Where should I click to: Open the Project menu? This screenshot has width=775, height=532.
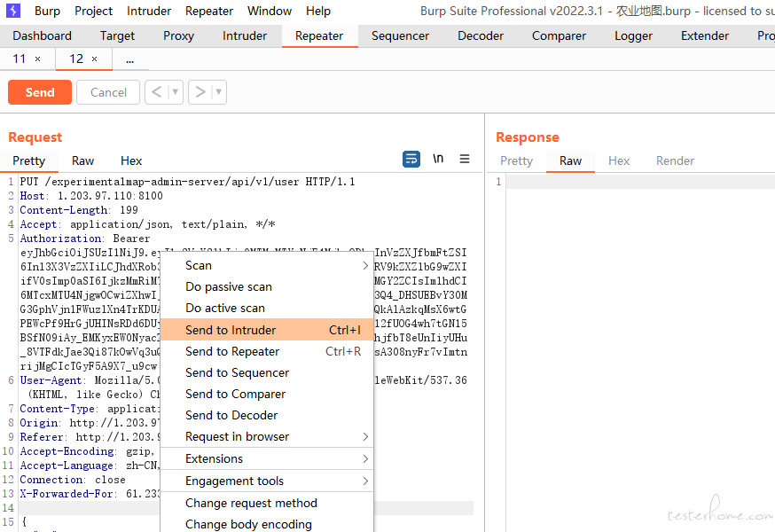pyautogui.click(x=93, y=11)
